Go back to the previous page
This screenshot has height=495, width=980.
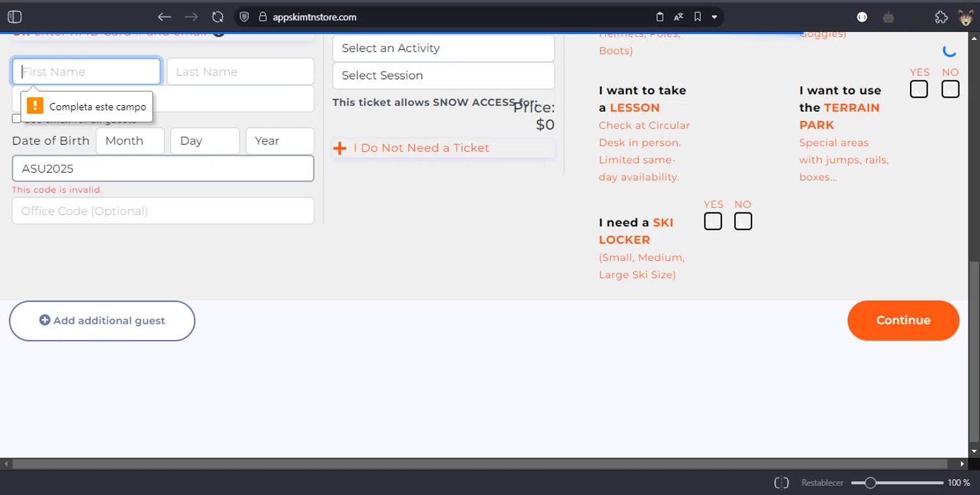point(164,17)
